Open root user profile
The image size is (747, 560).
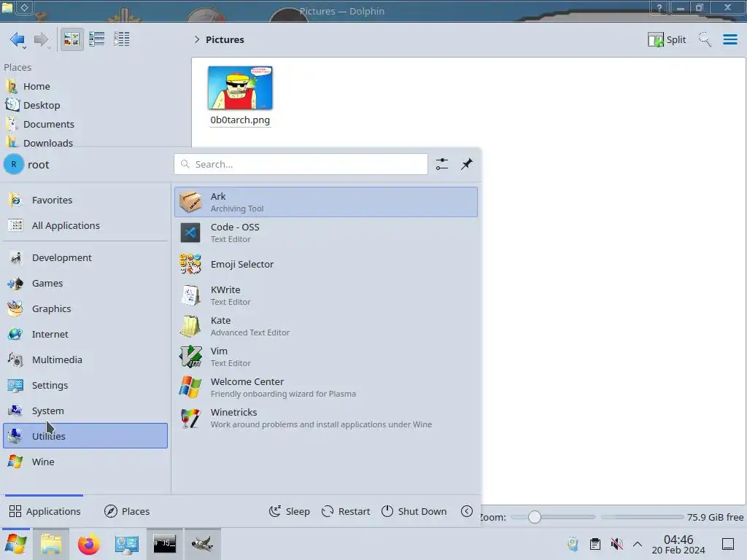(x=27, y=165)
